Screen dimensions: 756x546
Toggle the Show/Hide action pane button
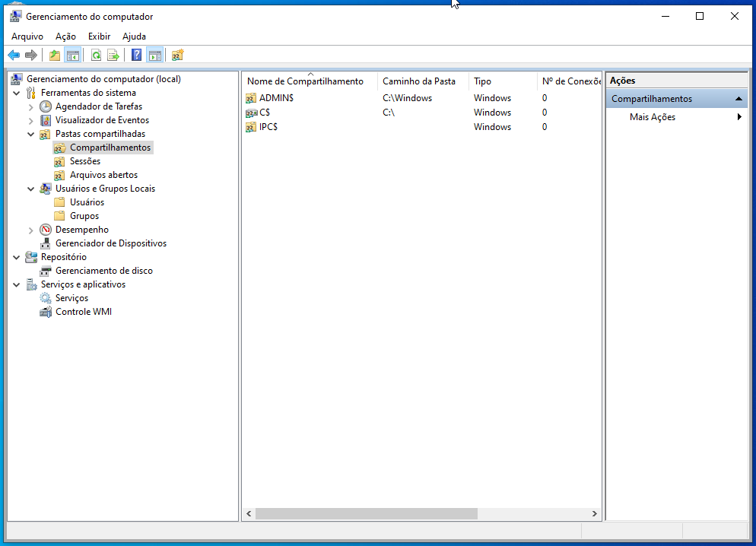pos(154,56)
